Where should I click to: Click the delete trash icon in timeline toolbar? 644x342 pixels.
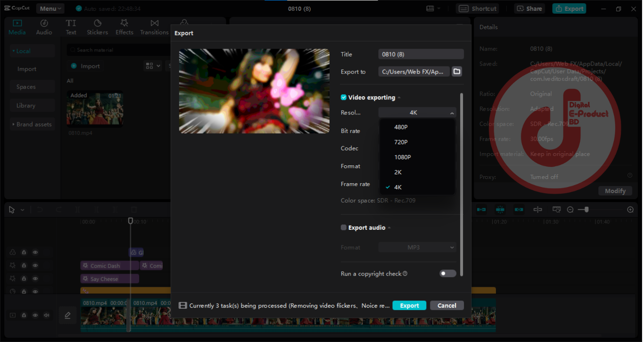pos(134,210)
